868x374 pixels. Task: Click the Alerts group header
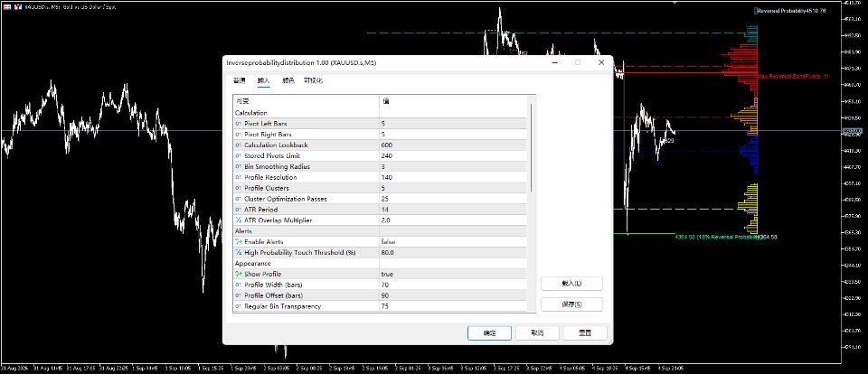243,230
